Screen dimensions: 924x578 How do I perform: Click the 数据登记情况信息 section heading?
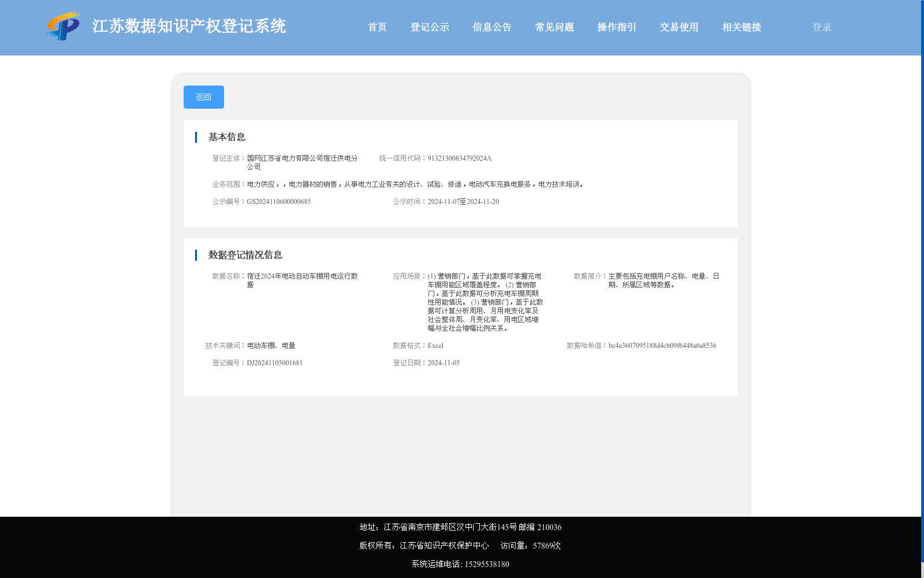245,255
